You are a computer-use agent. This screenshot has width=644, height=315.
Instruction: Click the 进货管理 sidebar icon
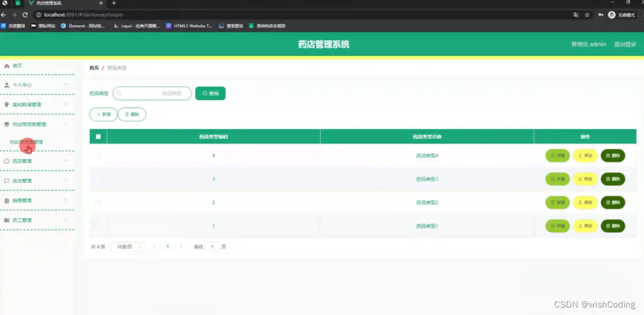6,181
